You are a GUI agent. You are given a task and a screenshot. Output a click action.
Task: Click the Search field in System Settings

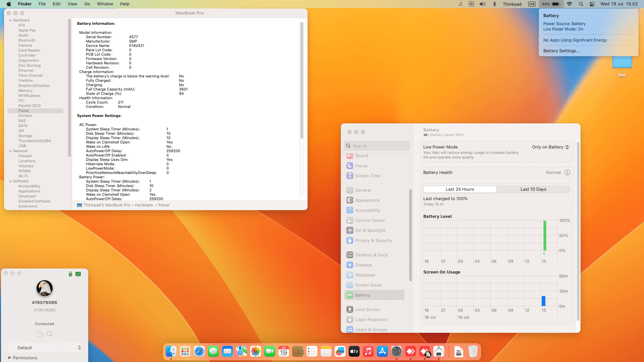click(x=377, y=146)
